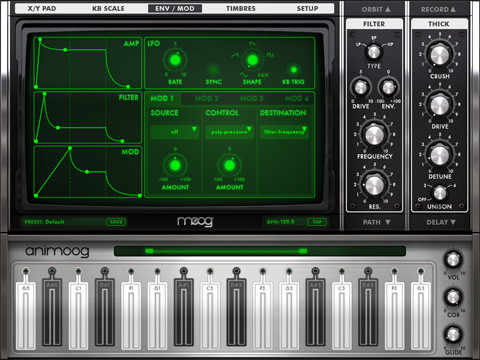Play the G3 key
The height and width of the screenshot is (360, 480).
tap(421, 315)
